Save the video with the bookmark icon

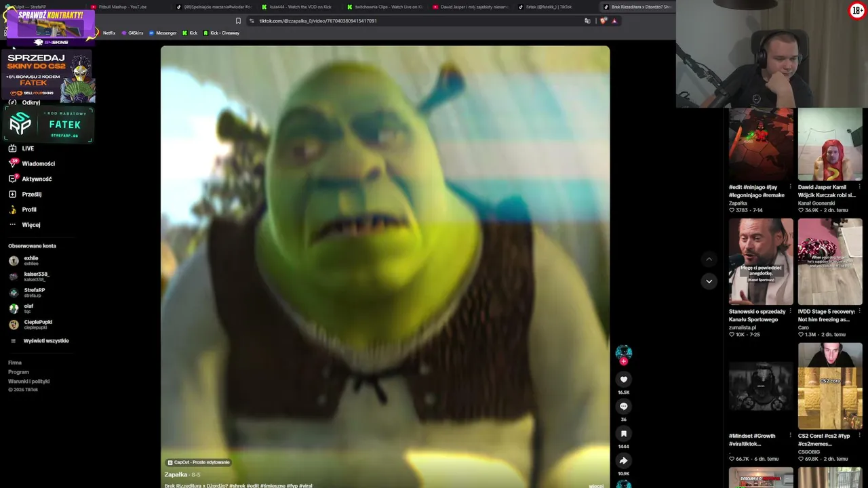pos(623,434)
